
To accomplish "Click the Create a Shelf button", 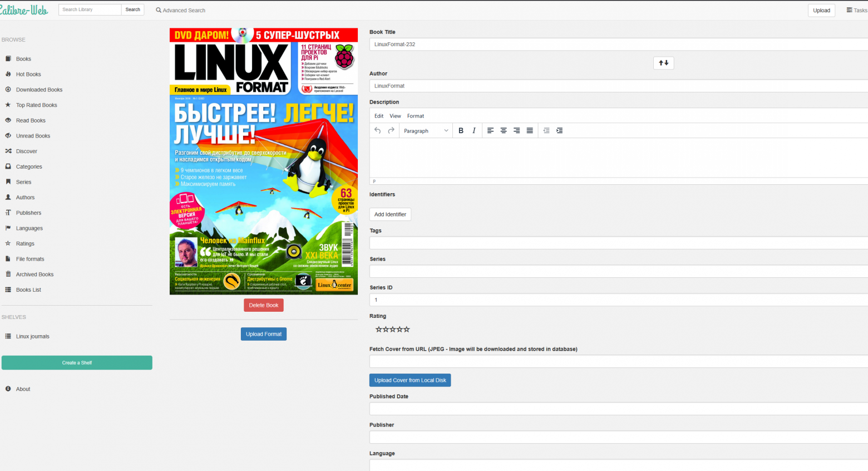I will tap(77, 362).
